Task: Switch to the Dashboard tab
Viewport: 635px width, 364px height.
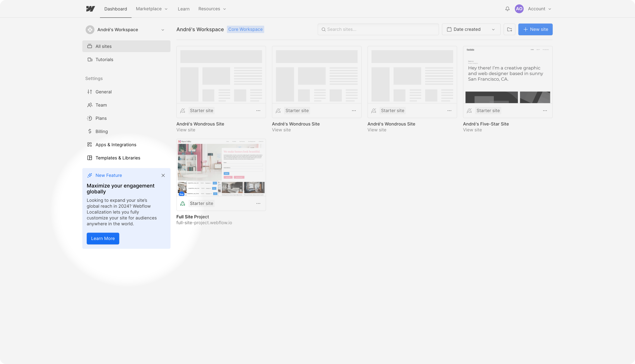Action: coord(115,9)
